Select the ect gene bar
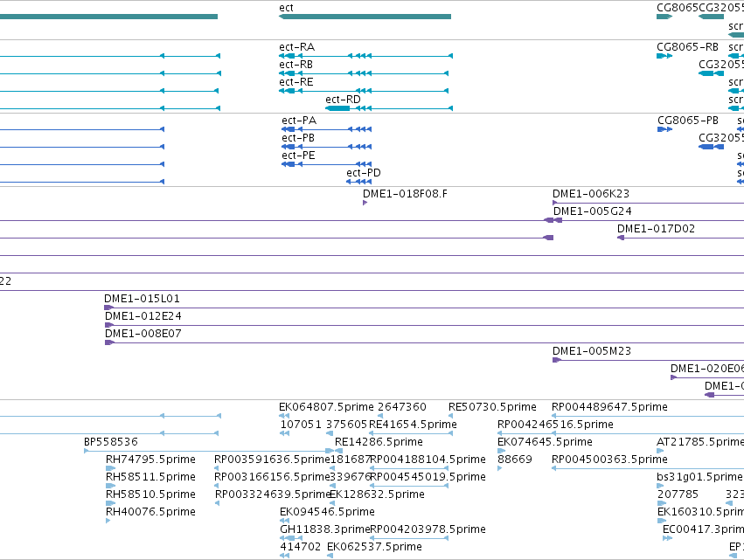 [x=365, y=17]
